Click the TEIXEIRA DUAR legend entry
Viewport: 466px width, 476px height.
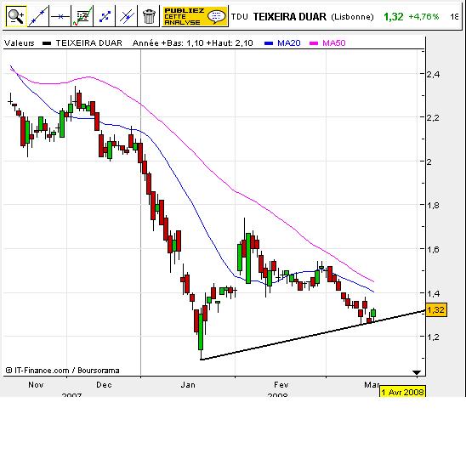88,43
